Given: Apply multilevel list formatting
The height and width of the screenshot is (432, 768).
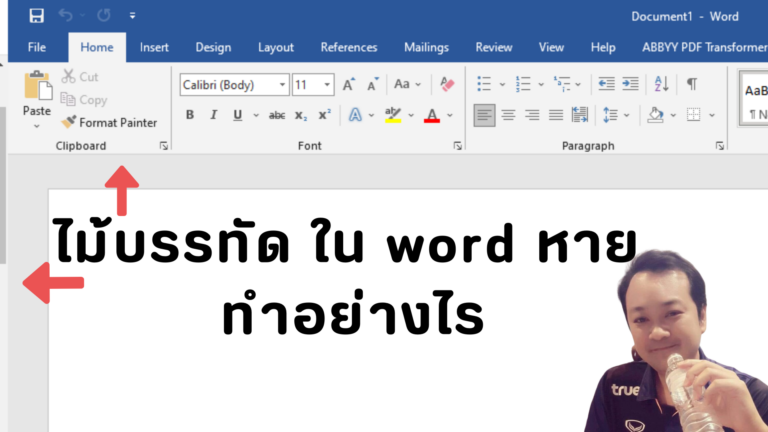Looking at the screenshot, I should click(x=562, y=84).
